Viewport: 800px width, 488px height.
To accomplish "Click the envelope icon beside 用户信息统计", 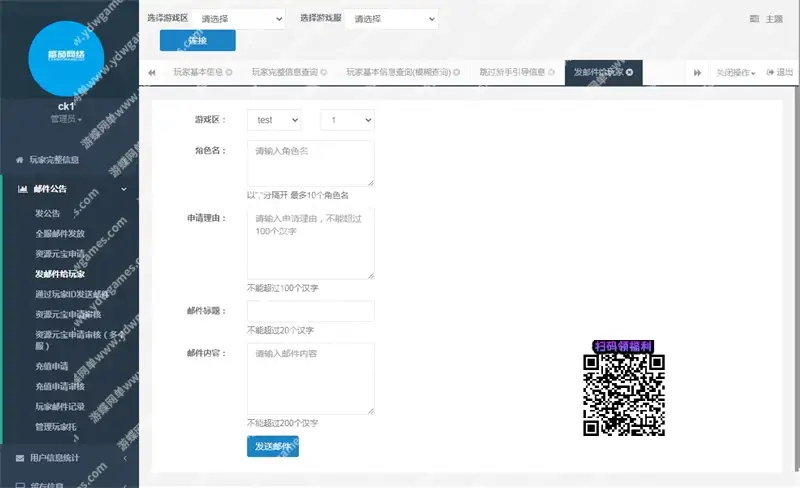I will [20, 458].
